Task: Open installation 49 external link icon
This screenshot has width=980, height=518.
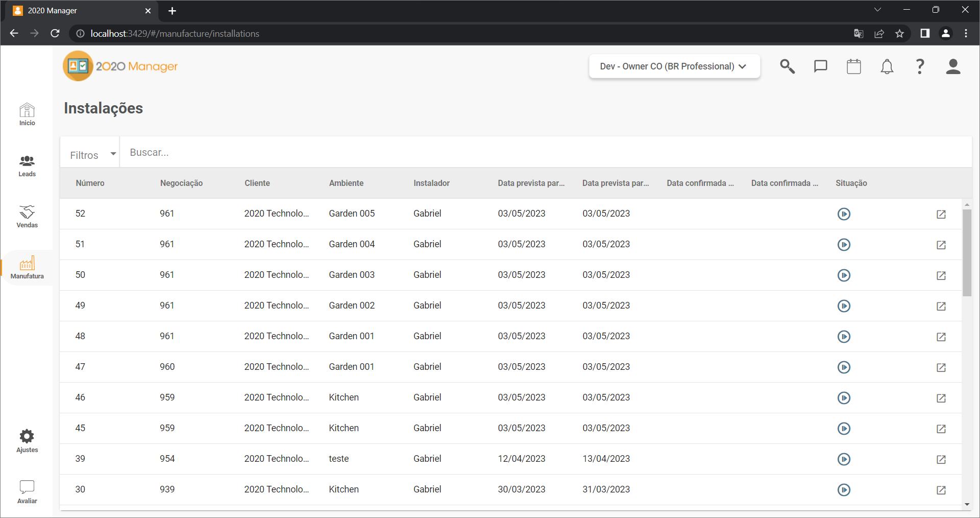Action: click(941, 306)
